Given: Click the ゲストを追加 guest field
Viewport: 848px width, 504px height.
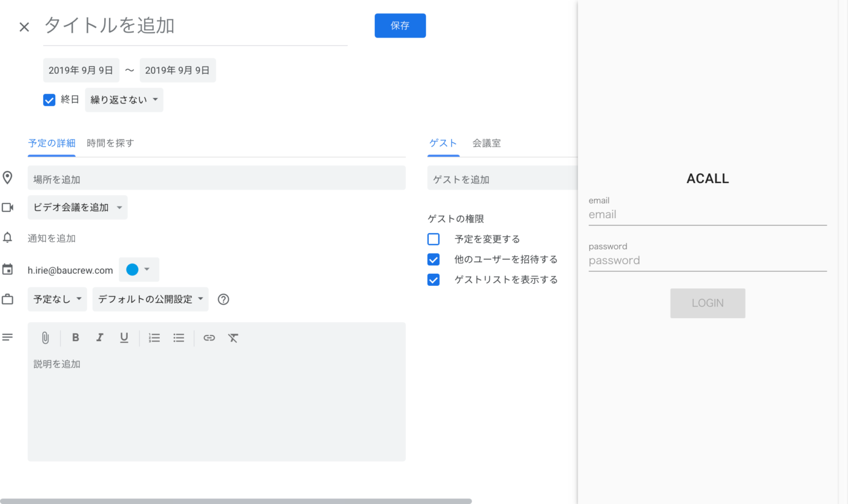Looking at the screenshot, I should (503, 178).
